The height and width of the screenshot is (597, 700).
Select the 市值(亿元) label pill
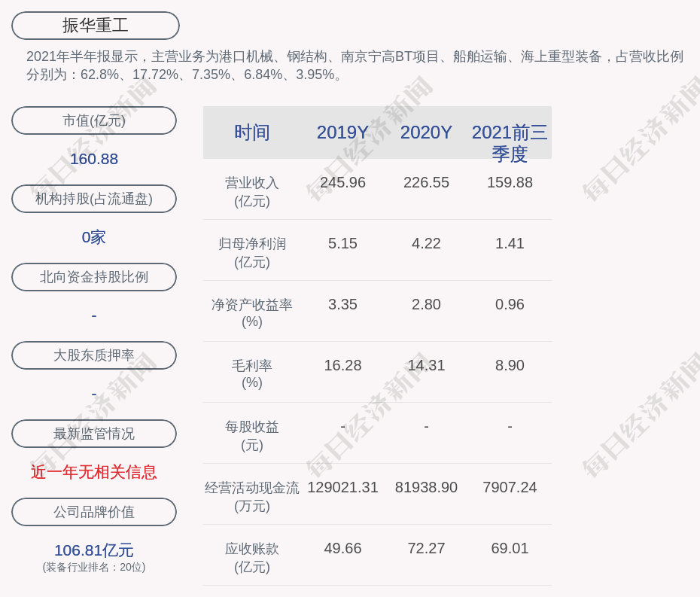click(94, 120)
